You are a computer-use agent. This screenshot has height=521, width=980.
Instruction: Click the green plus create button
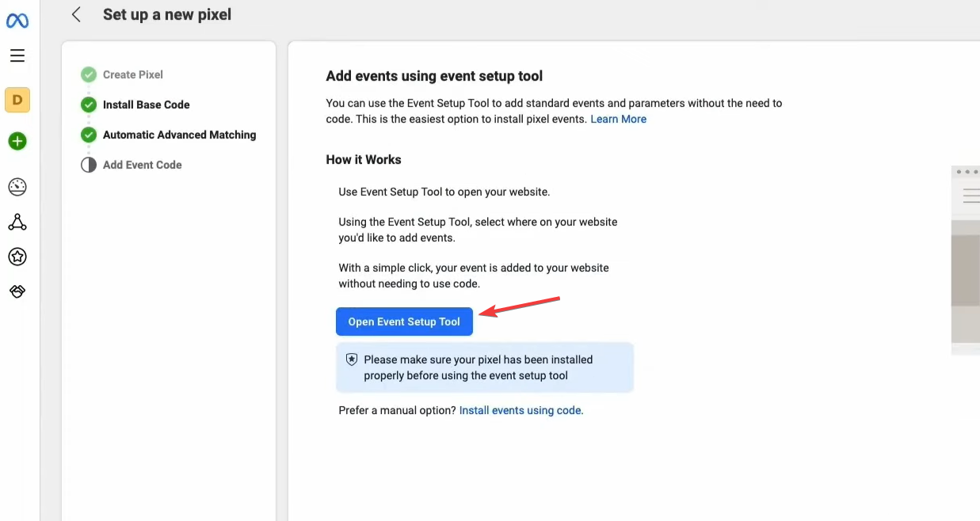[17, 142]
